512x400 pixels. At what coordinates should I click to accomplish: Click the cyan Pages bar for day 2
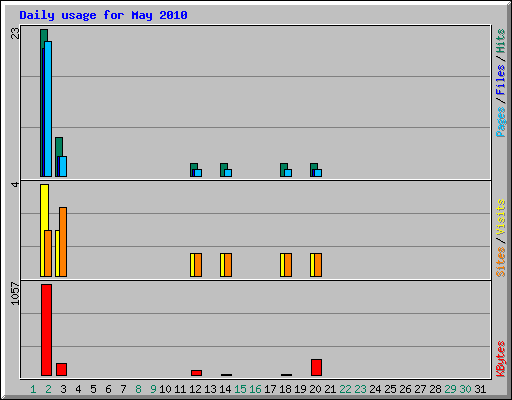pyautogui.click(x=48, y=109)
